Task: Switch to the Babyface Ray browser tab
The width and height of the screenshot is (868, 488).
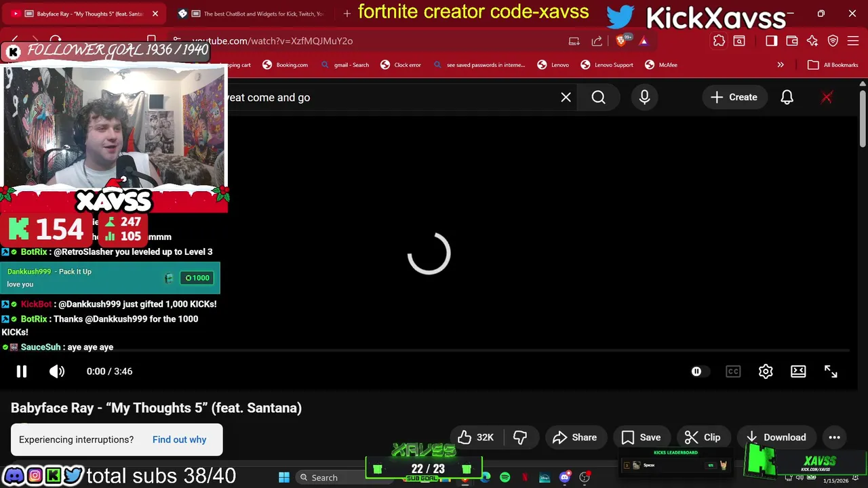Action: pos(85,14)
